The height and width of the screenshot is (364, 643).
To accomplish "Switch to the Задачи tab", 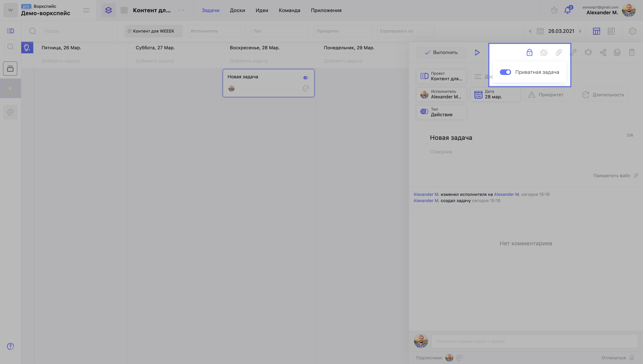I will pyautogui.click(x=211, y=10).
